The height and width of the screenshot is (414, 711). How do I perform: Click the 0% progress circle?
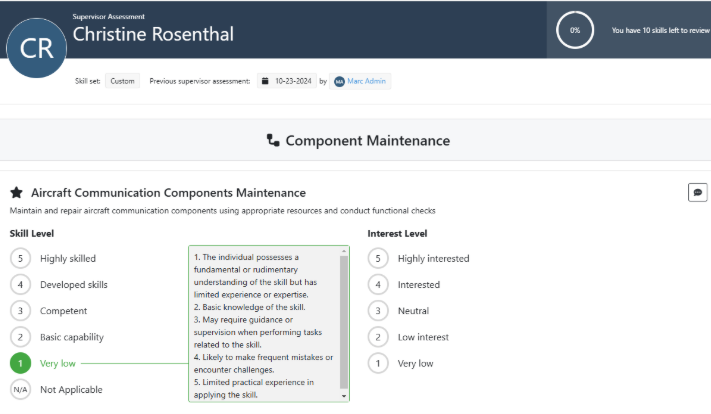(575, 30)
